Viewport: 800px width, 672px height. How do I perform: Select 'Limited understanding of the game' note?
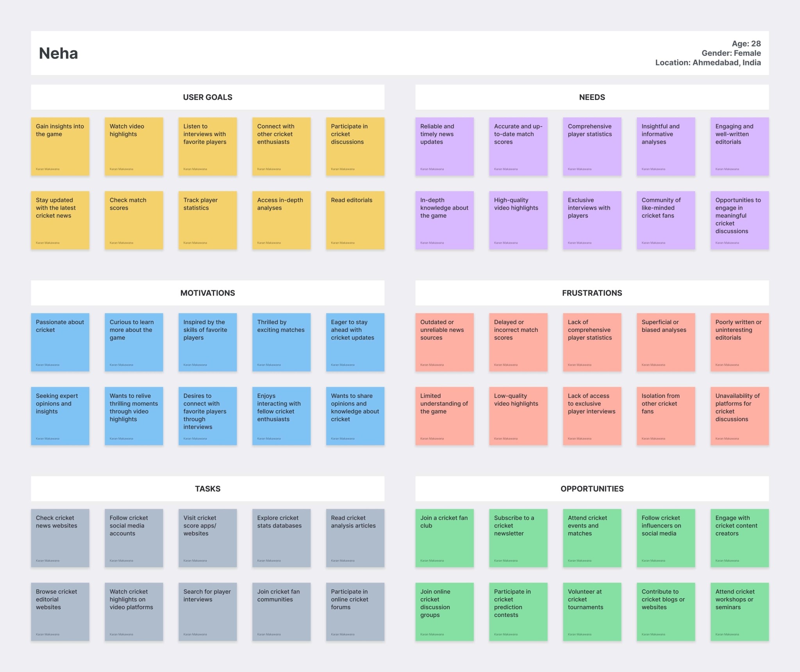tap(445, 416)
